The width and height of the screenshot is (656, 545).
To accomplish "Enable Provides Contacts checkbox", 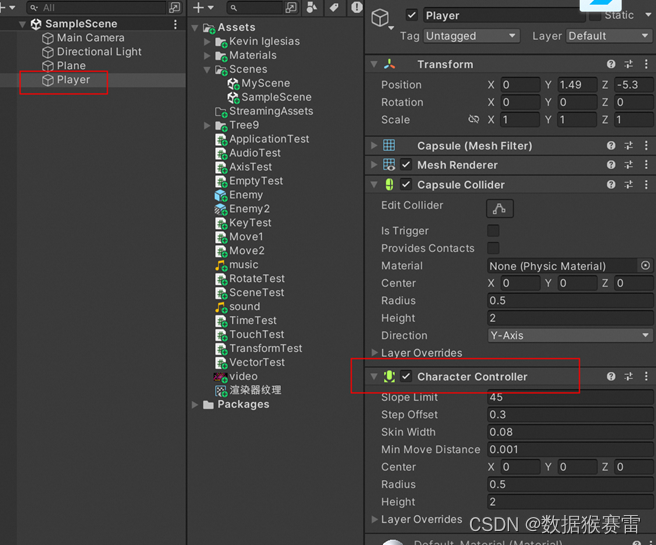I will pyautogui.click(x=493, y=248).
